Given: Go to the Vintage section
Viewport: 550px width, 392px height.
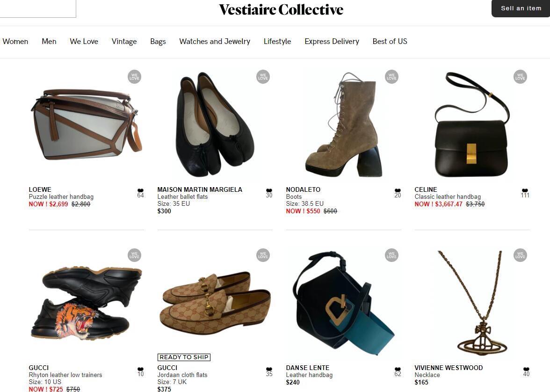Looking at the screenshot, I should click(124, 42).
